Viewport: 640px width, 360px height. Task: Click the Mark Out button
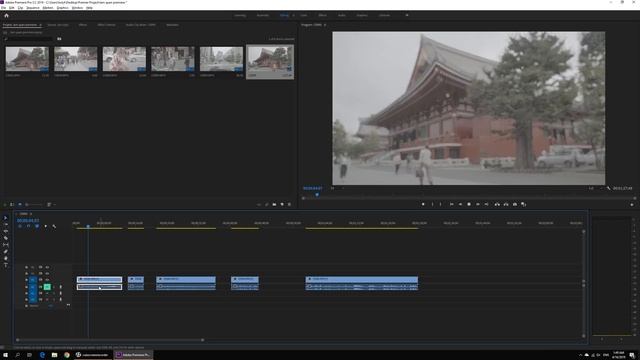point(440,204)
